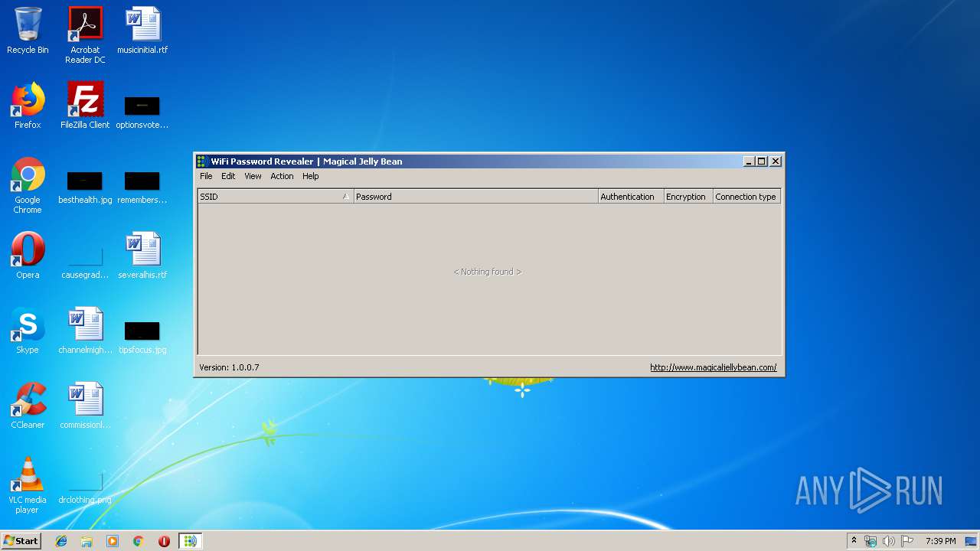The height and width of the screenshot is (551, 980).
Task: Open the Skype desktop shortcut
Action: 28,331
